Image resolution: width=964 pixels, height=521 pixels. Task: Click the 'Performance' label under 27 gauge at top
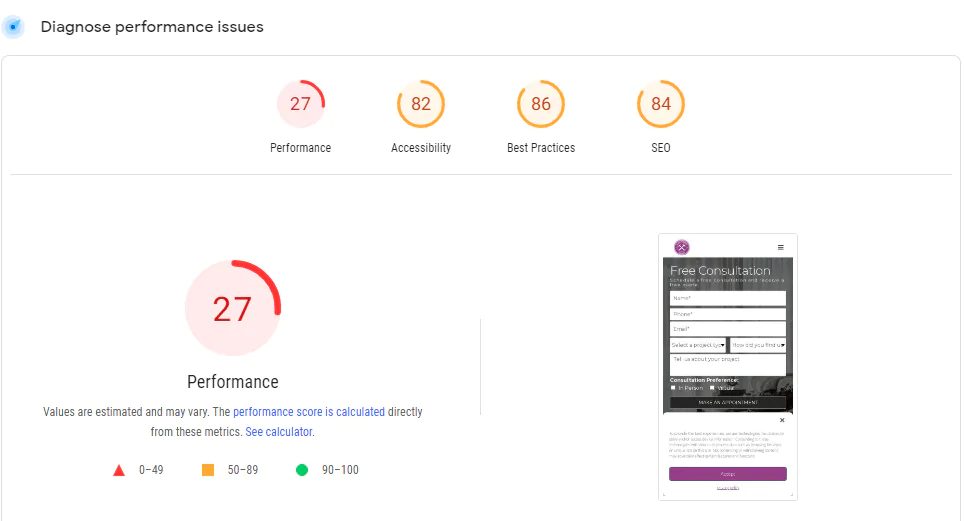click(301, 148)
